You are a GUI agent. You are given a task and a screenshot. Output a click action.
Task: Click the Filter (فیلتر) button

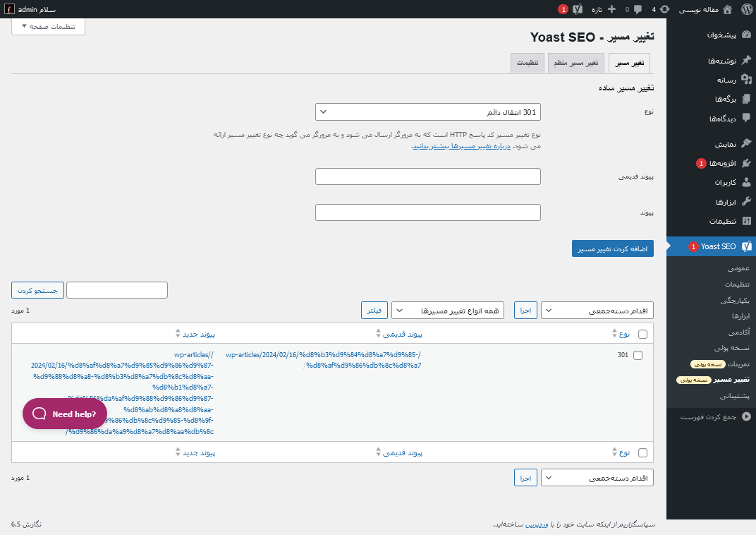click(x=374, y=311)
